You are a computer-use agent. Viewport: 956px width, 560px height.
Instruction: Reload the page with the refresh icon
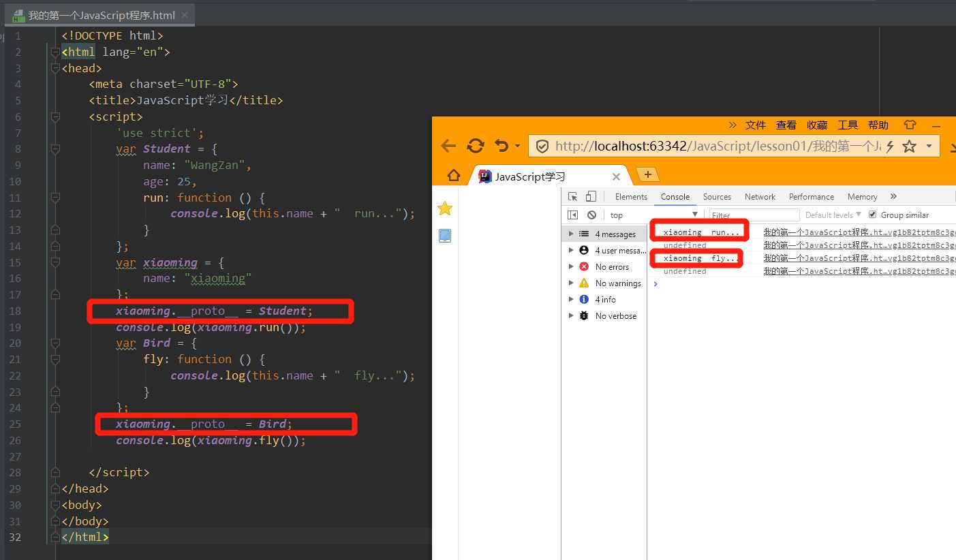point(475,146)
